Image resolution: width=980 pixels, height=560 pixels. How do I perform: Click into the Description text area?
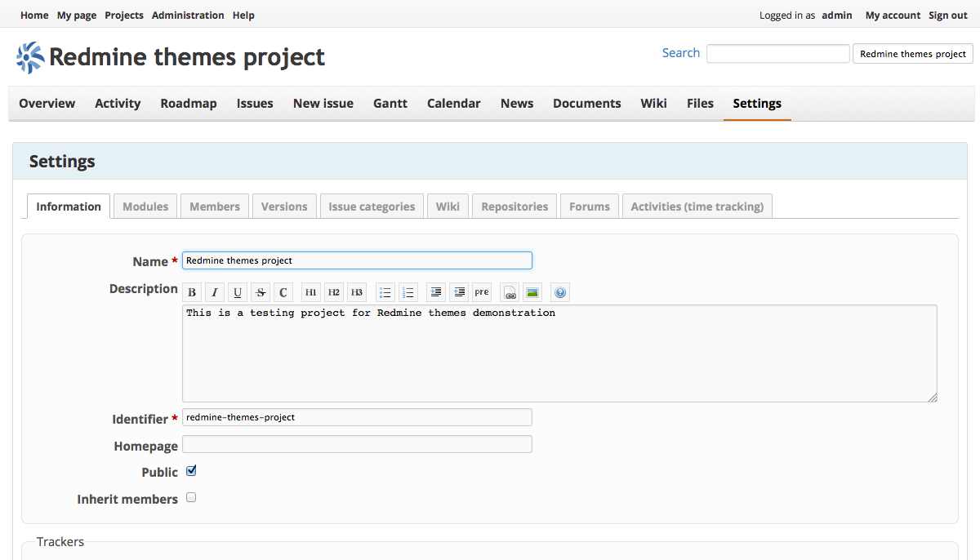[x=559, y=353]
